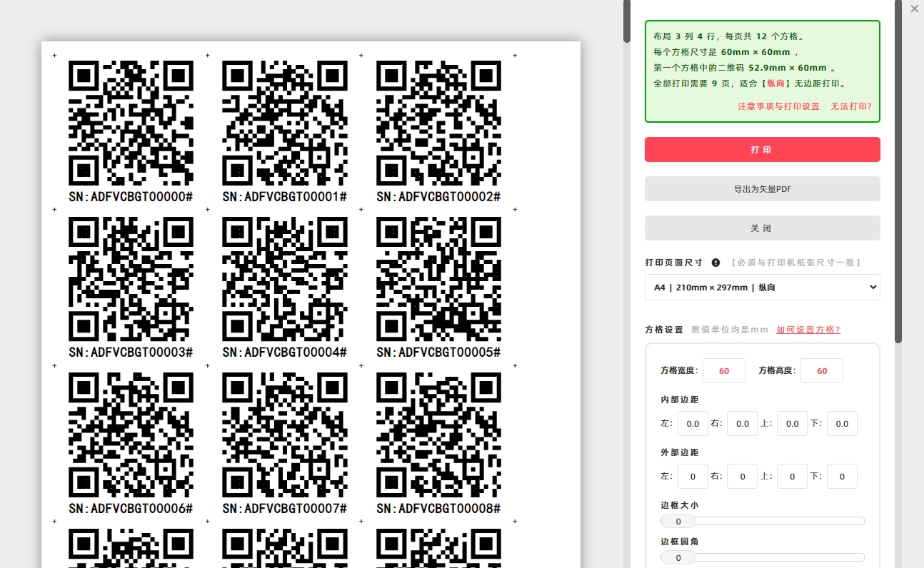Click the text SN:ADFVCBGT00004#
This screenshot has width=924, height=568.
click(285, 352)
